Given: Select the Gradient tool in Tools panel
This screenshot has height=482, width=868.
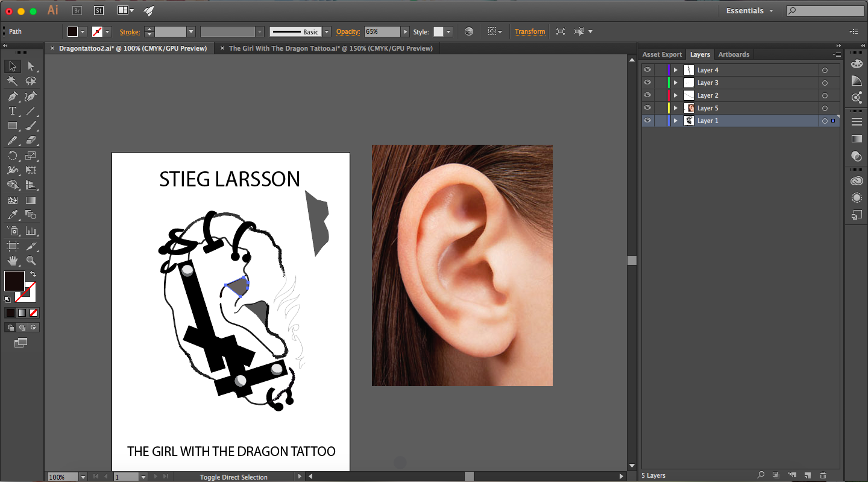Looking at the screenshot, I should click(x=31, y=200).
